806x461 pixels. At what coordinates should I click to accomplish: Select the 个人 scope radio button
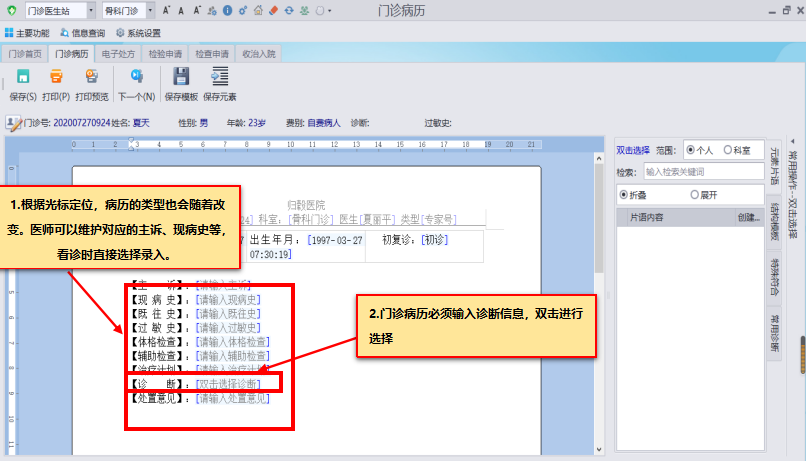pyautogui.click(x=691, y=150)
